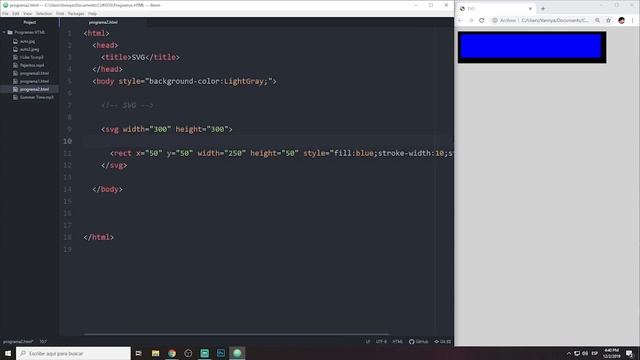This screenshot has height=360, width=640.
Task: Open the Selection menu in Atom
Action: [44, 13]
